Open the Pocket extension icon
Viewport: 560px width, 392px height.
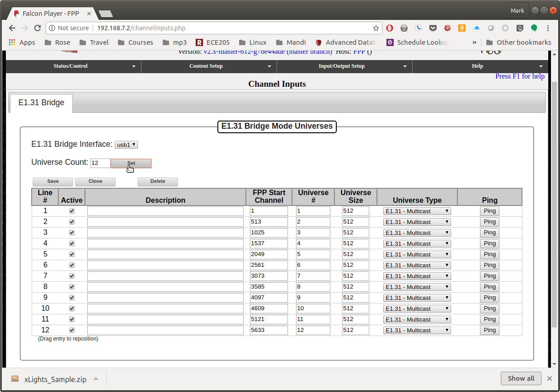[x=433, y=28]
